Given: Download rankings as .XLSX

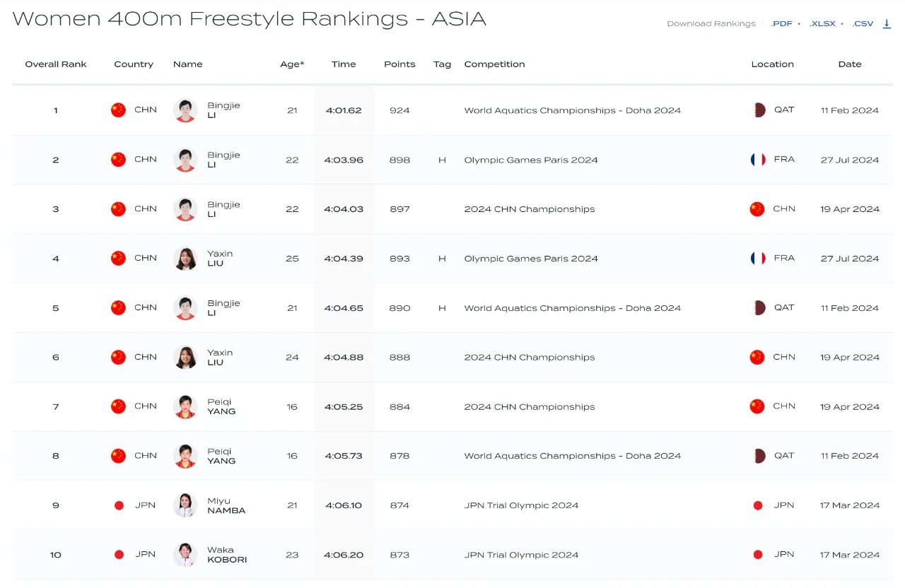Looking at the screenshot, I should (822, 23).
